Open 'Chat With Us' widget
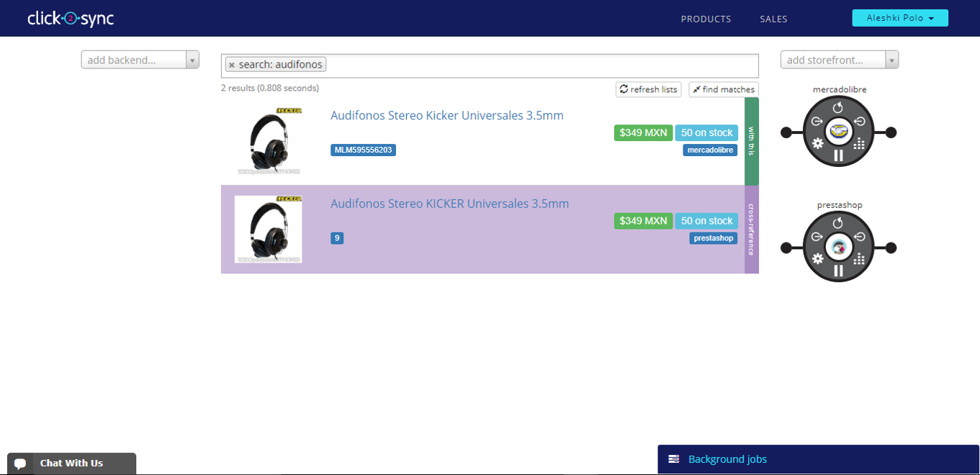The image size is (980, 475). [x=71, y=463]
